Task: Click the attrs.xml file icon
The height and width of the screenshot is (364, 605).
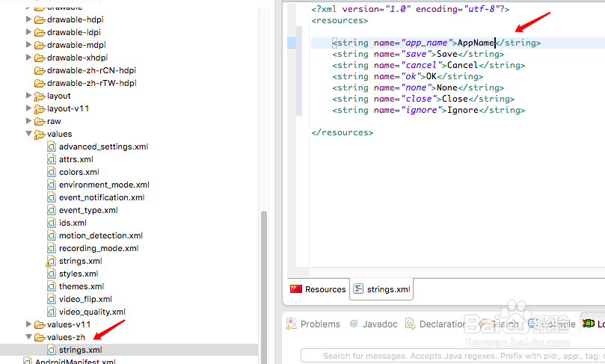Action: point(52,159)
